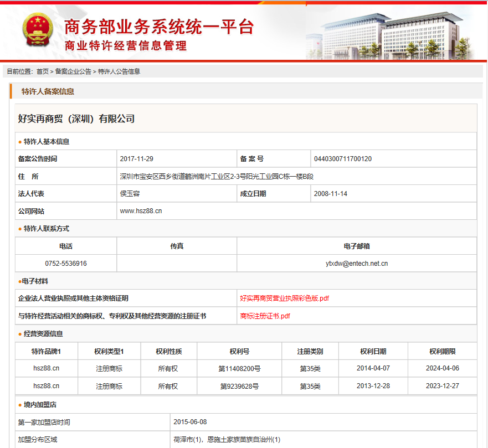Image resolution: width=488 pixels, height=448 pixels.
Task: Click the 备案公告时间 label
Action: [x=37, y=159]
